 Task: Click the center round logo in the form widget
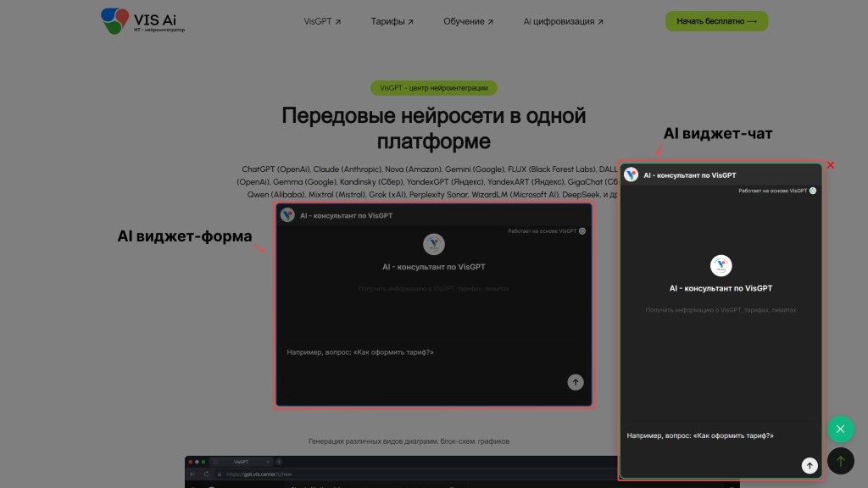click(434, 244)
